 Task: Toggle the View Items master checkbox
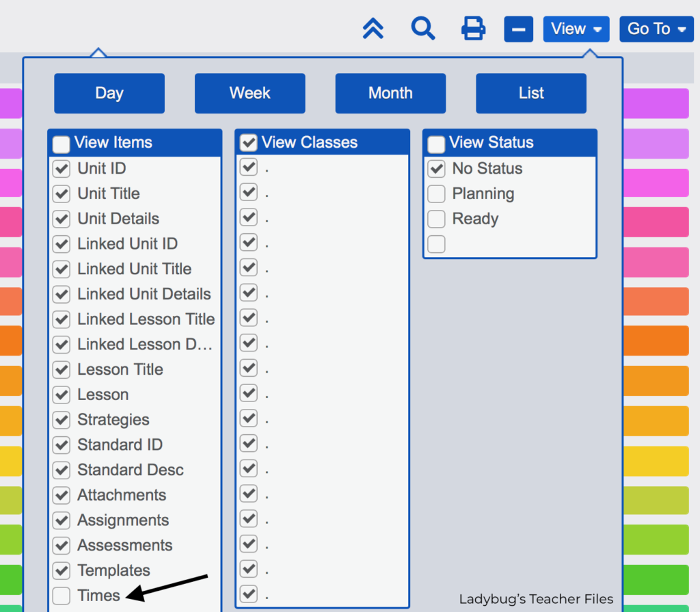(x=61, y=144)
